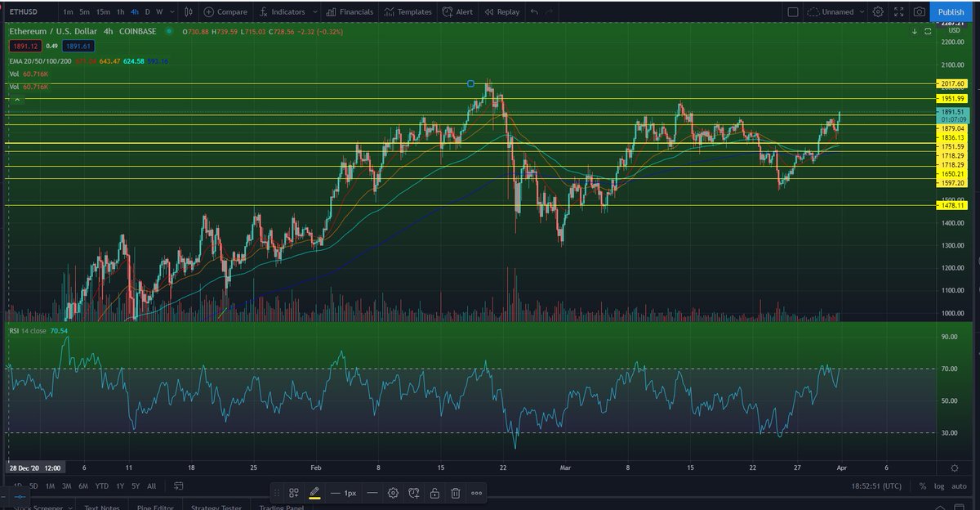The width and height of the screenshot is (980, 510).
Task: Set range to 5D
Action: coord(33,485)
